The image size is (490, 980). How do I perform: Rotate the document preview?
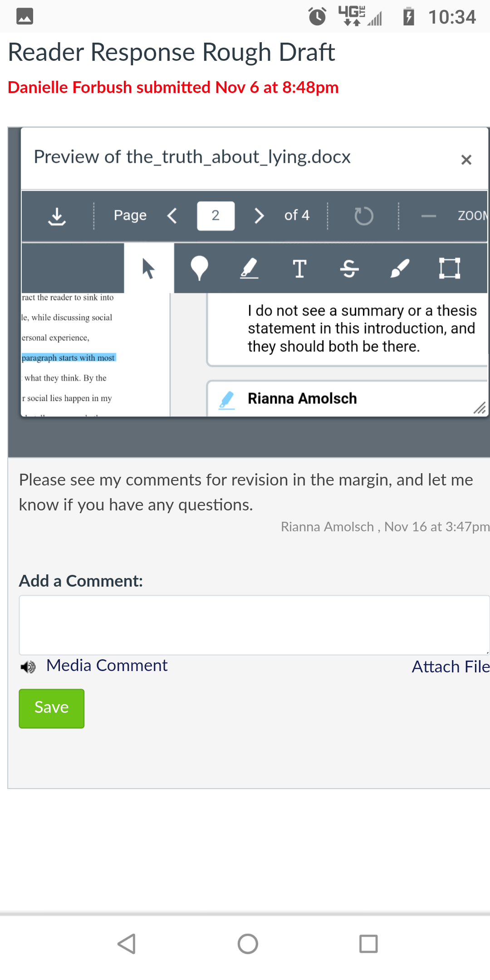coord(363,216)
